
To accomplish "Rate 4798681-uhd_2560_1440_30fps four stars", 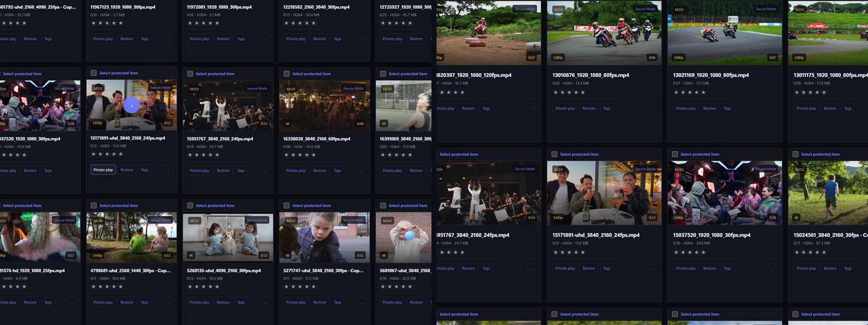I will click(114, 286).
